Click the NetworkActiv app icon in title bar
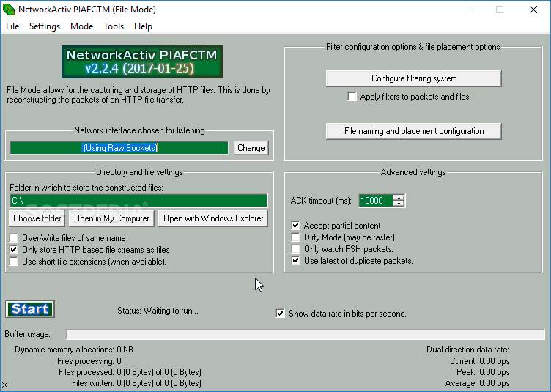The image size is (551, 392). pyautogui.click(x=9, y=10)
